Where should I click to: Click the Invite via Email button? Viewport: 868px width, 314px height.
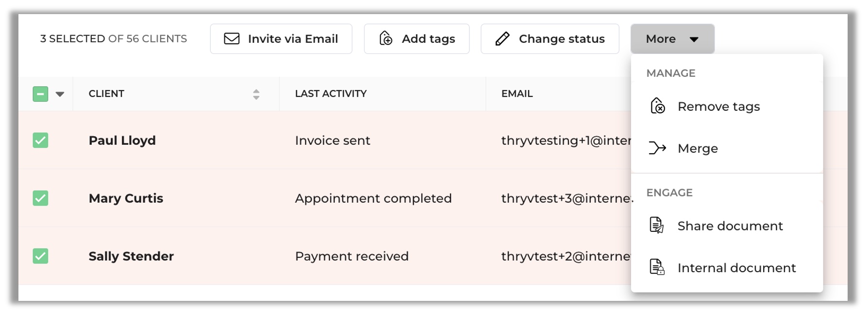click(x=281, y=39)
